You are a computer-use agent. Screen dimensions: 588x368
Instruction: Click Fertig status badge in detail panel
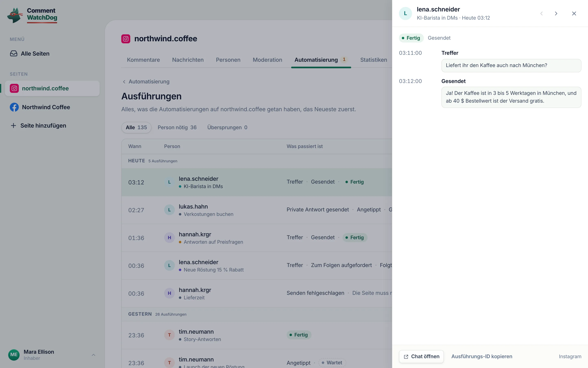point(411,38)
